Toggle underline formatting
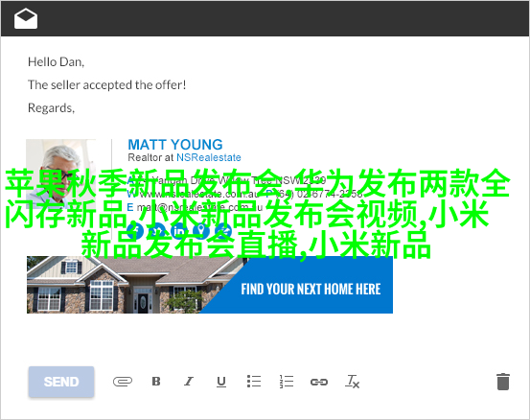The image size is (530, 420). [221, 382]
